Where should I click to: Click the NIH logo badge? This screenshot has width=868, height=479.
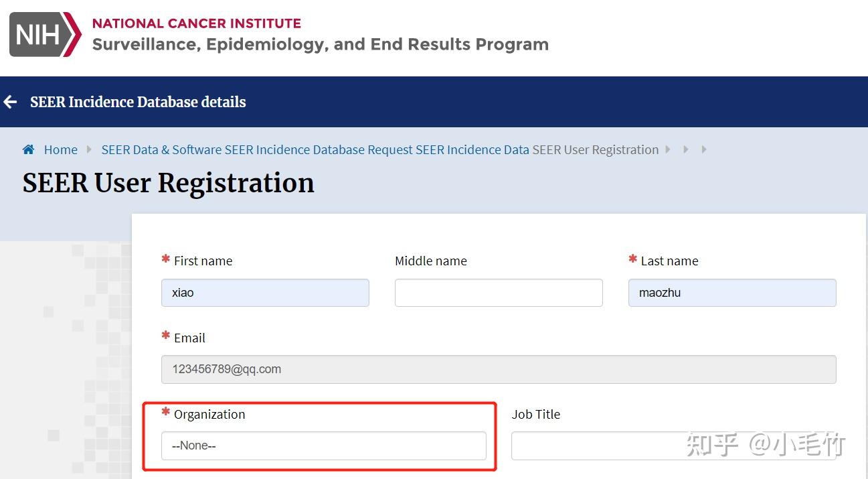(x=44, y=34)
